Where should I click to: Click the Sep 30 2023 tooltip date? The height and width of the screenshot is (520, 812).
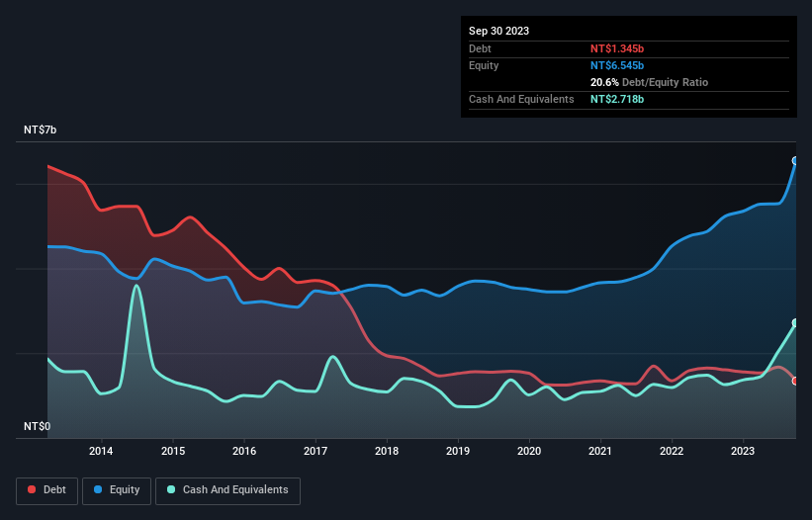[498, 31]
